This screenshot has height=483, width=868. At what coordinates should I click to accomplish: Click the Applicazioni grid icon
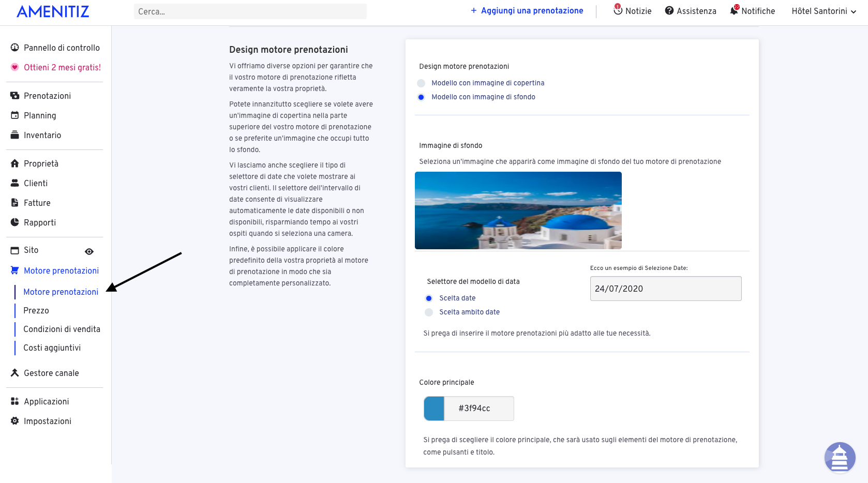coord(15,401)
